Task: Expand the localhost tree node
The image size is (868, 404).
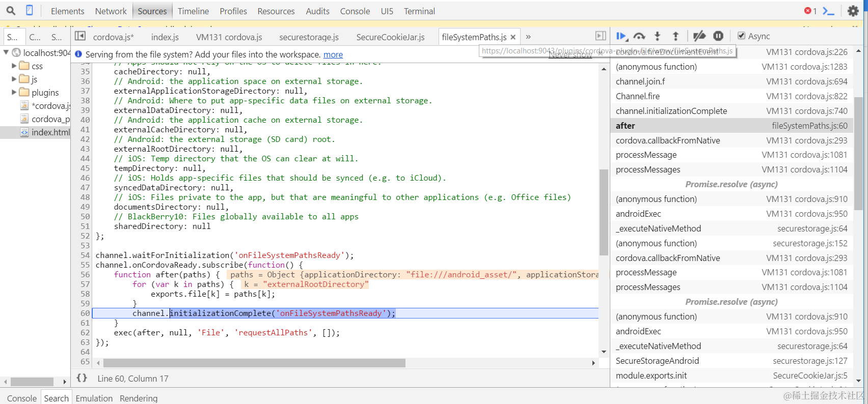Action: 6,52
